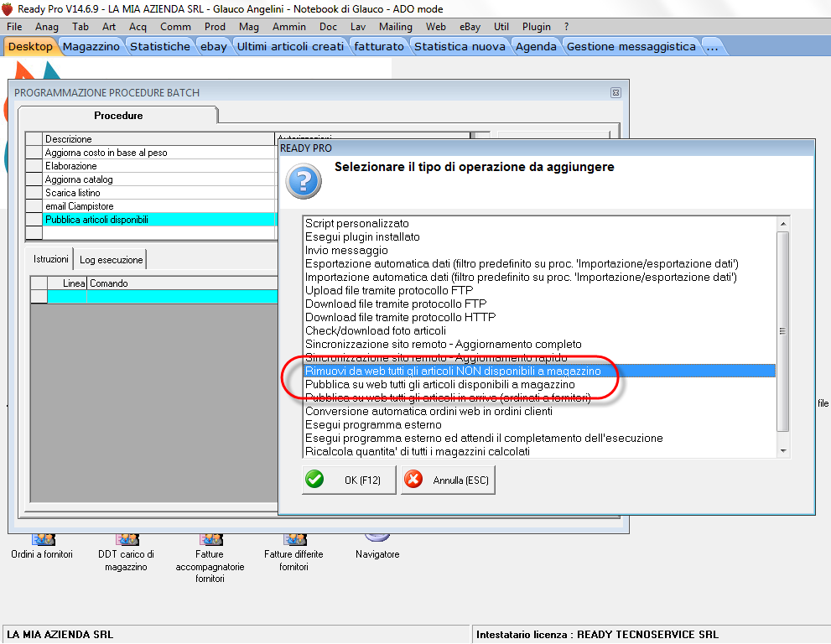Select the Istruzioni tab
831x644 pixels.
(x=50, y=259)
